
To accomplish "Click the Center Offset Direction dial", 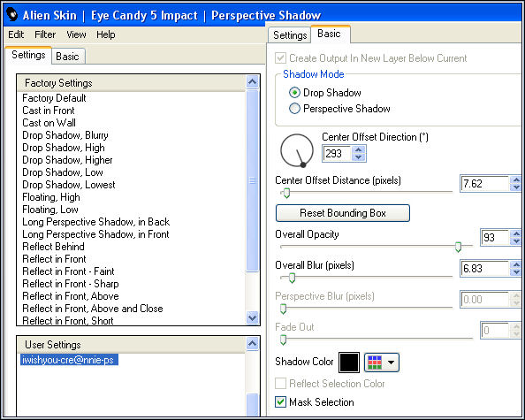I will coord(297,150).
